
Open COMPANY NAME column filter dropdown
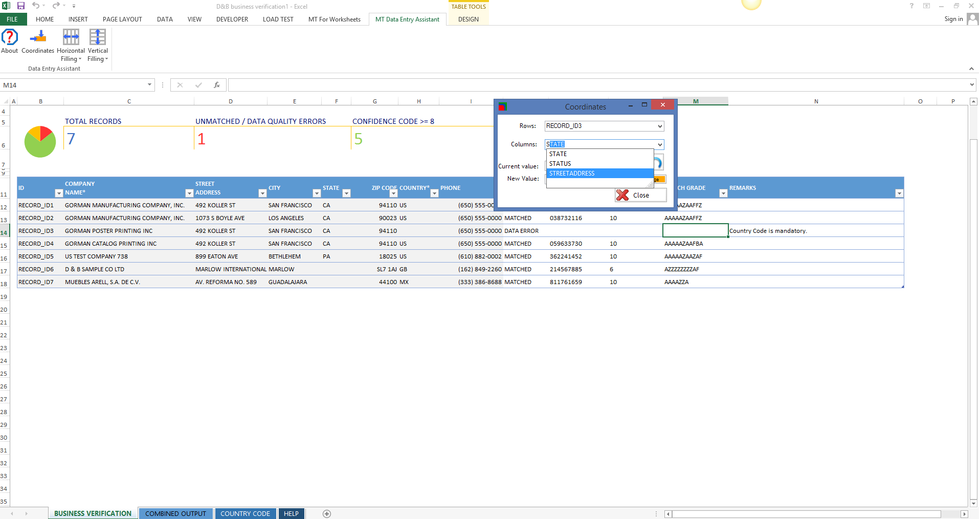pos(189,193)
